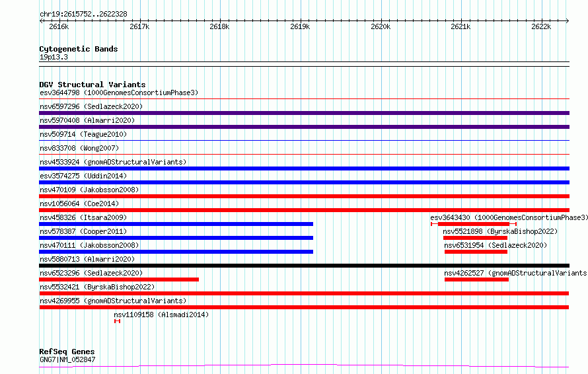Viewport: 588px width, 374px height.
Task: Click the DGV Structural Variants track title
Action: click(x=92, y=85)
